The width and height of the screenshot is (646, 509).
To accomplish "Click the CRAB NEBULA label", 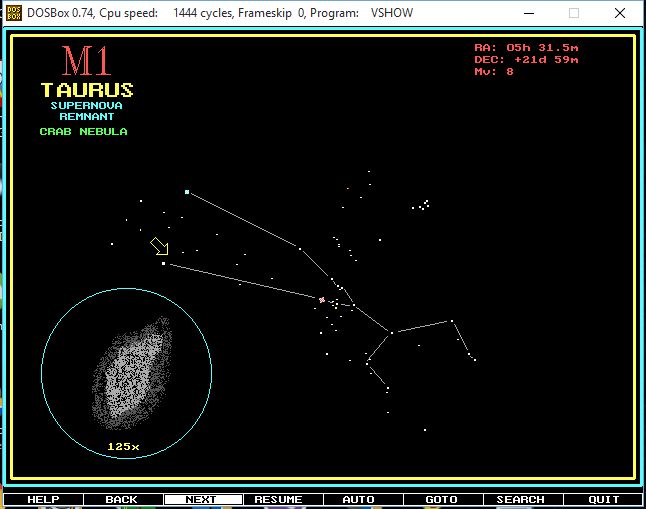I will [83, 131].
